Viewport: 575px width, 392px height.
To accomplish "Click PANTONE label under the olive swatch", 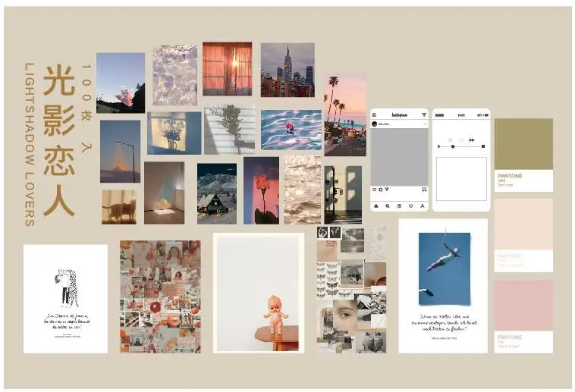I will click(x=510, y=176).
